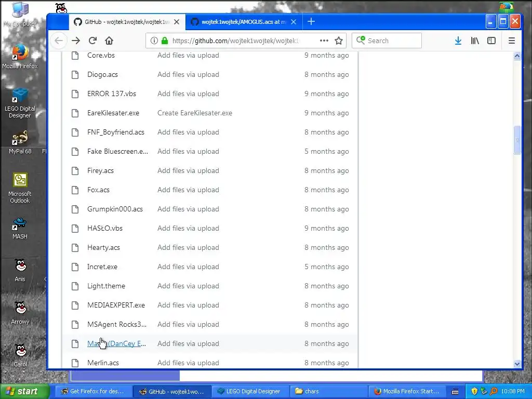Viewport: 532px width, 399px height.
Task: Click the file icon beside Core.vbs
Action: click(75, 55)
